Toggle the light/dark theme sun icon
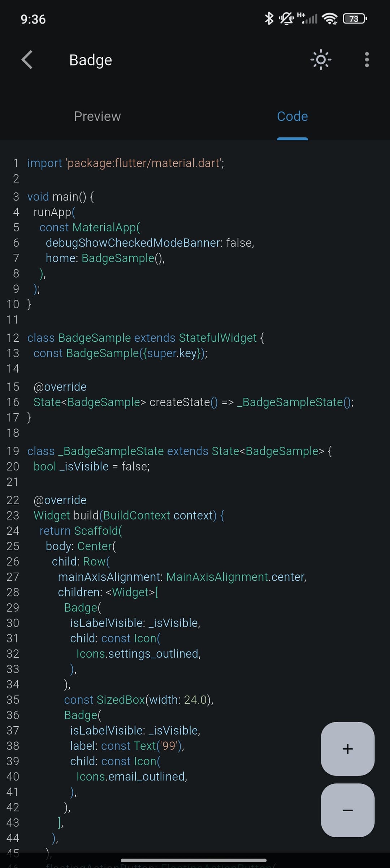The height and width of the screenshot is (868, 390). tap(321, 60)
